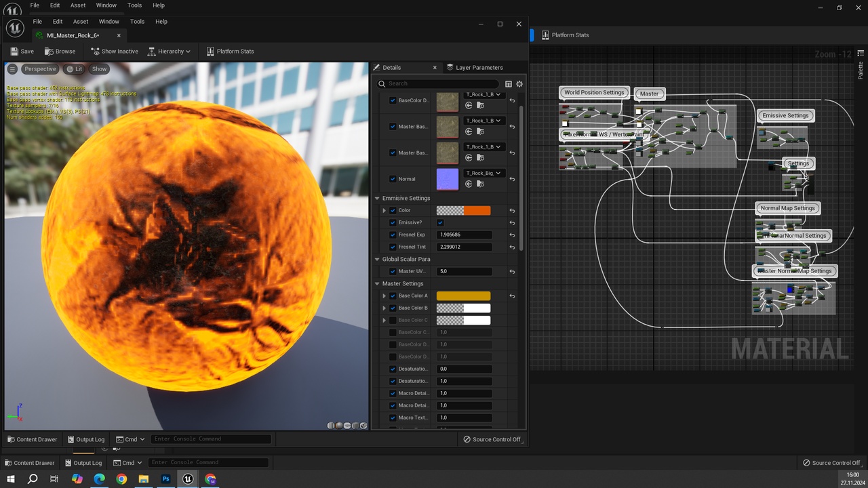This screenshot has height=488, width=868.
Task: Expand the Base Color B channels
Action: (384, 308)
